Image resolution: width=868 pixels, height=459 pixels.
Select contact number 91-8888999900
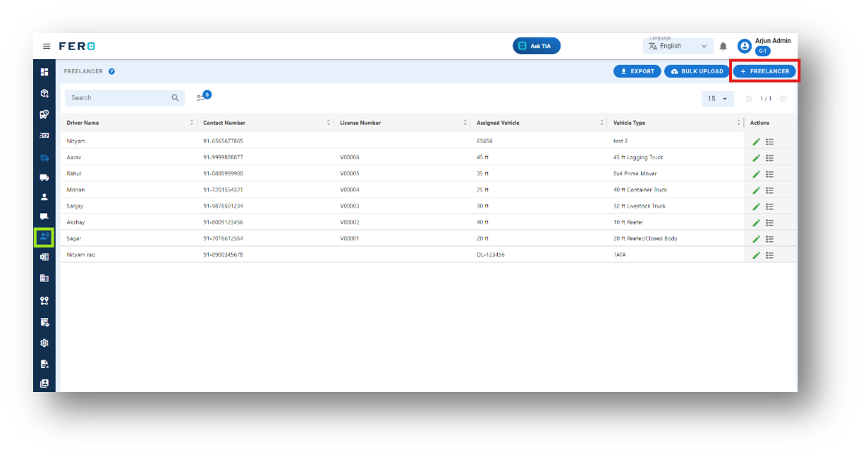coord(224,173)
